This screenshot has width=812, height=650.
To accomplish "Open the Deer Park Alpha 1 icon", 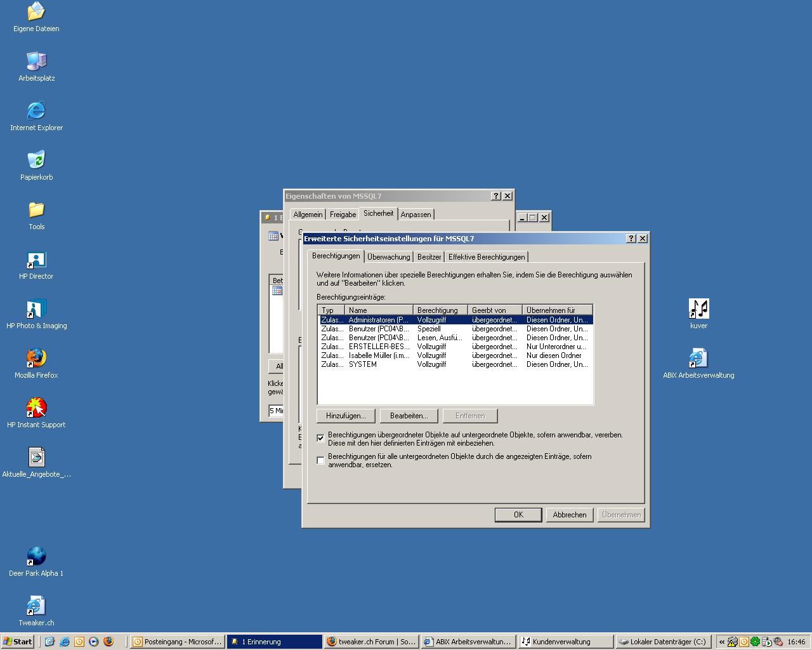I will coord(36,557).
